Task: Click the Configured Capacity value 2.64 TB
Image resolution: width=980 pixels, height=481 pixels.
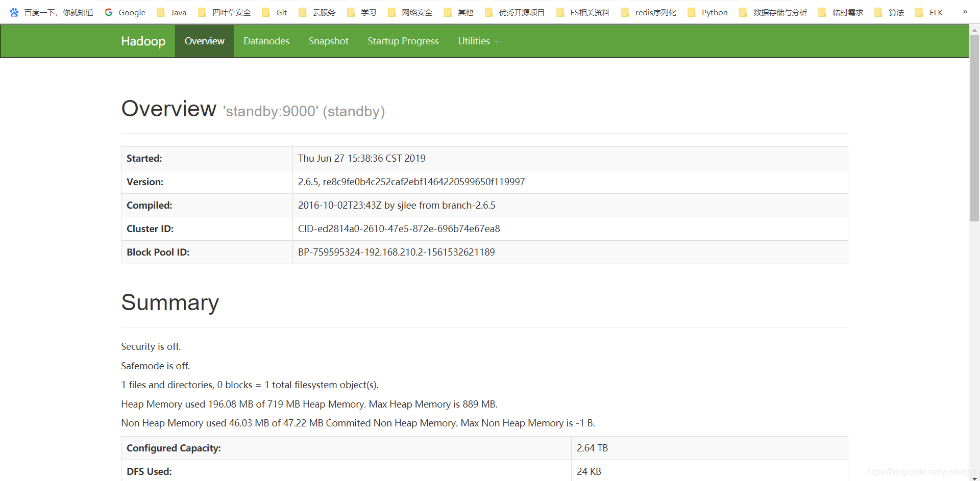Action: coord(592,448)
